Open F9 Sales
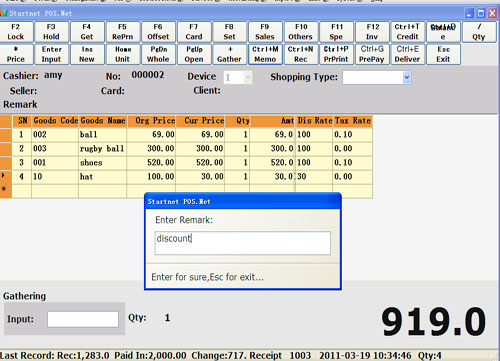This screenshot has height=361, width=500. (265, 32)
